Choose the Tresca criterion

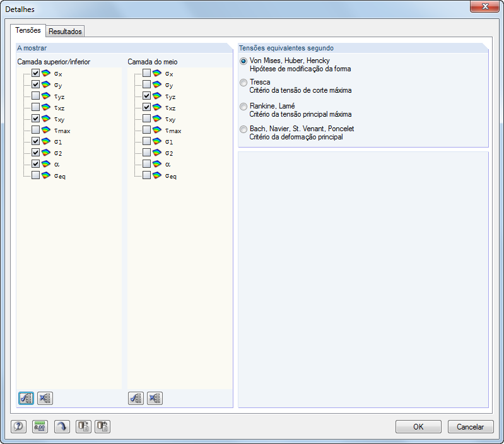coord(243,83)
